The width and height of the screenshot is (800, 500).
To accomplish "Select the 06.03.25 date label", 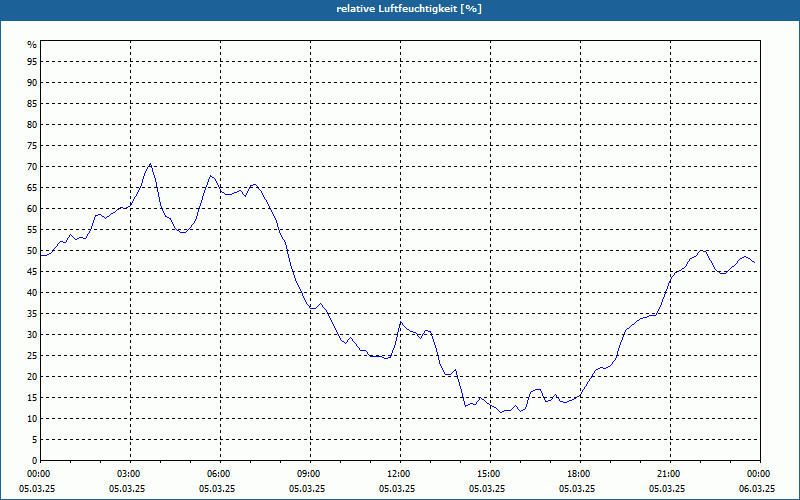I will click(x=757, y=489).
